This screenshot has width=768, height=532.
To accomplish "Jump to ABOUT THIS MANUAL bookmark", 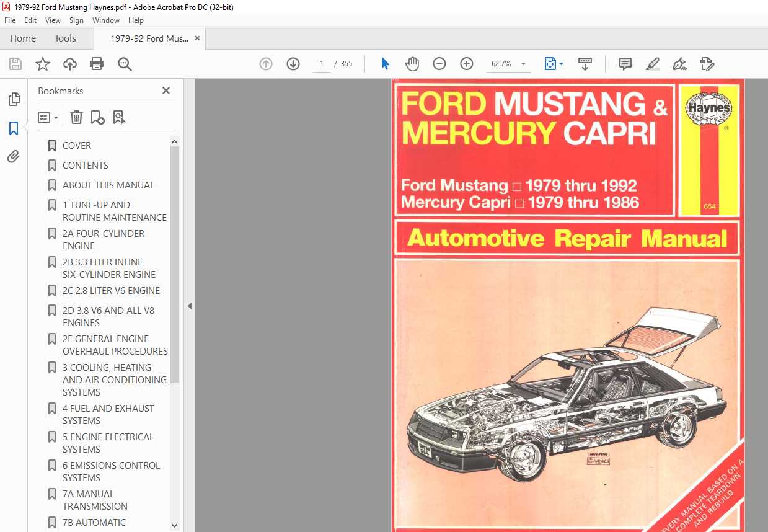I will (x=108, y=185).
